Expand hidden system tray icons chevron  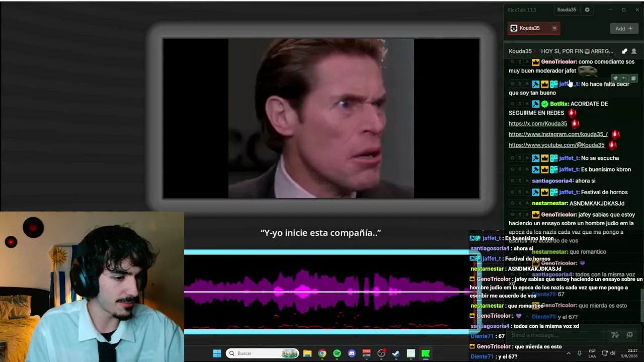569,353
